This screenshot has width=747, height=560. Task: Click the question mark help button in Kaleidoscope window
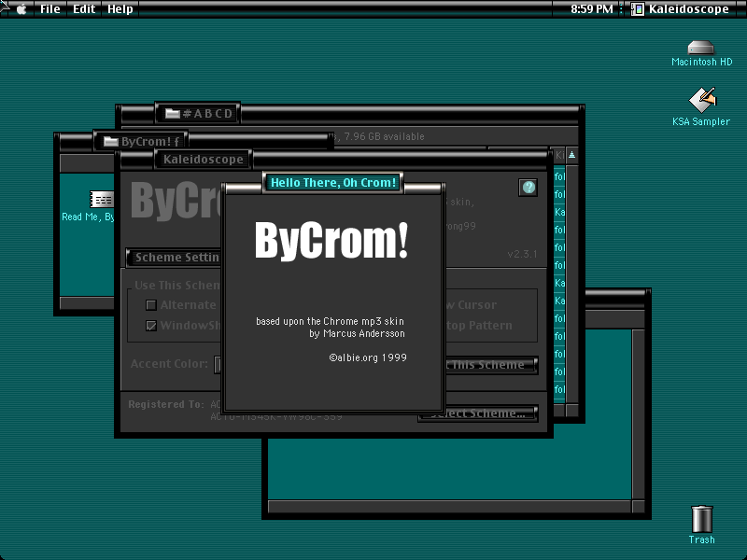(528, 188)
